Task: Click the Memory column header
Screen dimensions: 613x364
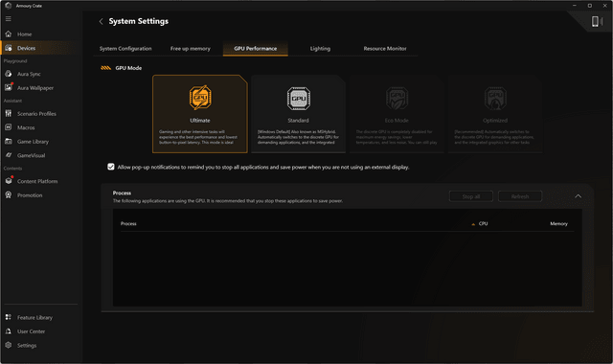Action: point(558,223)
